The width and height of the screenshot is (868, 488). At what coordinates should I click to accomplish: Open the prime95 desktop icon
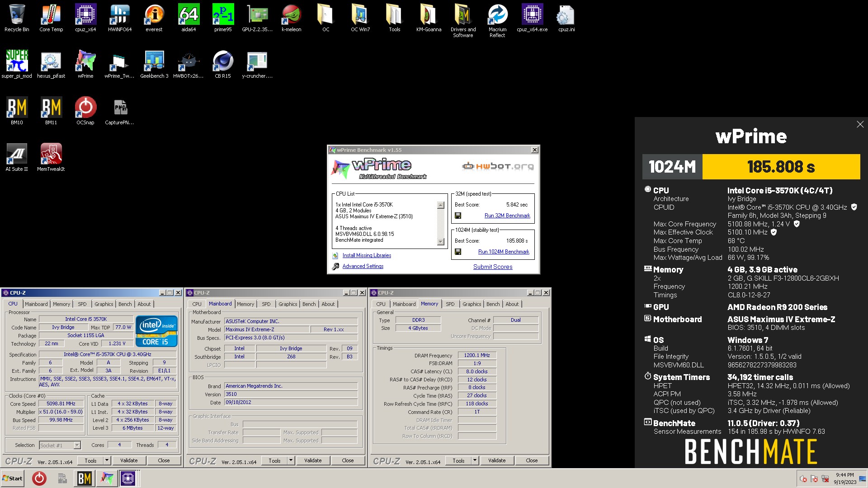tap(223, 18)
